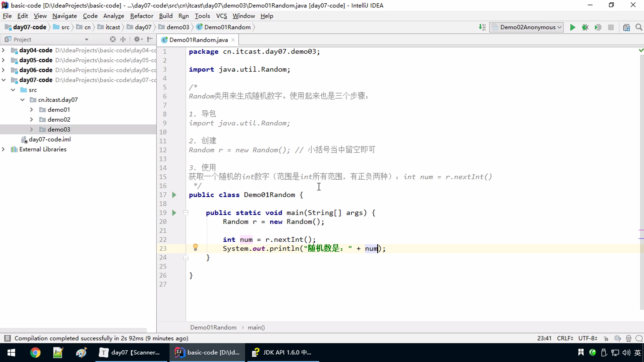Viewport: 644px width, 362px height.
Task: Select the Demo01Random.java editor tab
Action: [198, 40]
